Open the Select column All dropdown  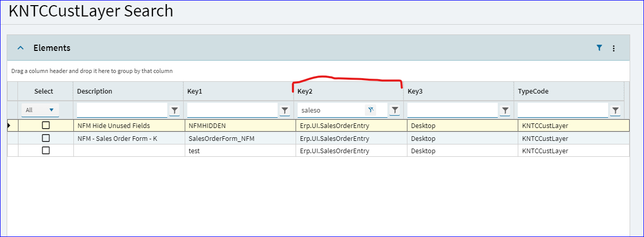40,110
